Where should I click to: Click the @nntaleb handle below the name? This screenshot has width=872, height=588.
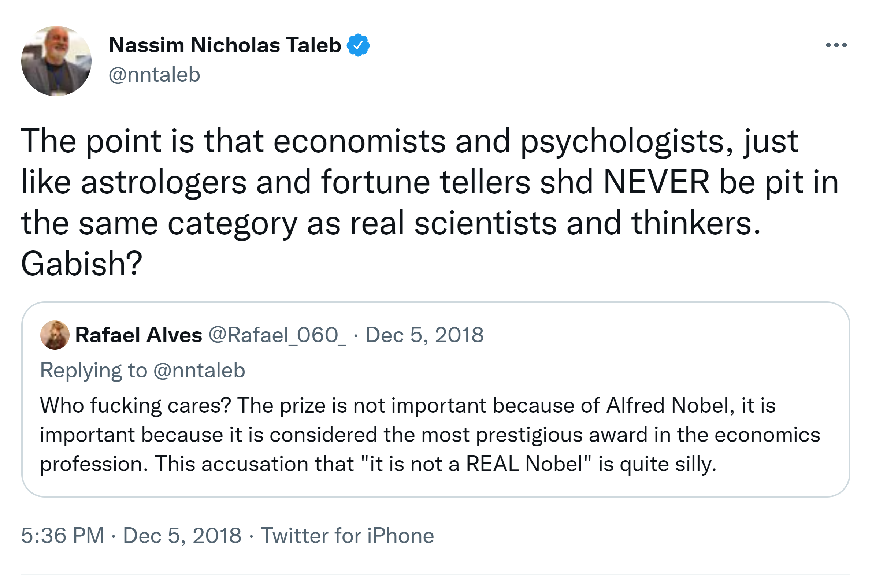154,75
